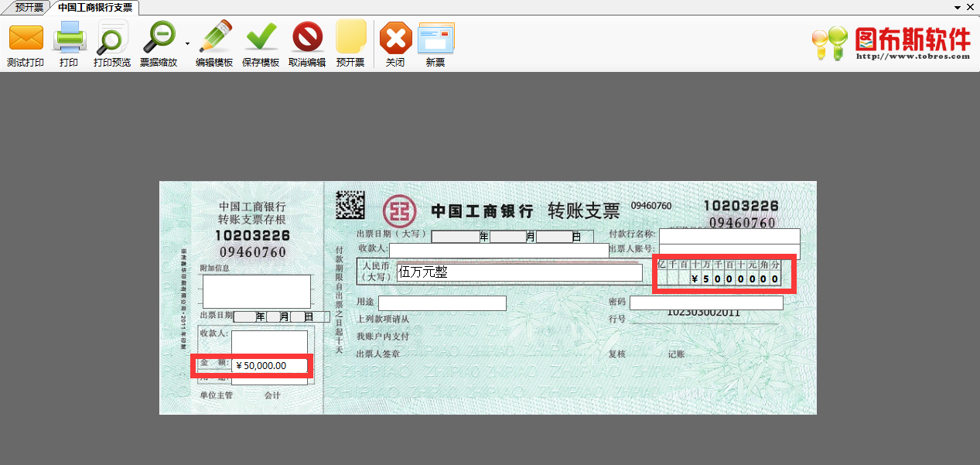This screenshot has width=980, height=465.
Task: Select the 伍万元整 amount in words field
Action: (x=518, y=272)
